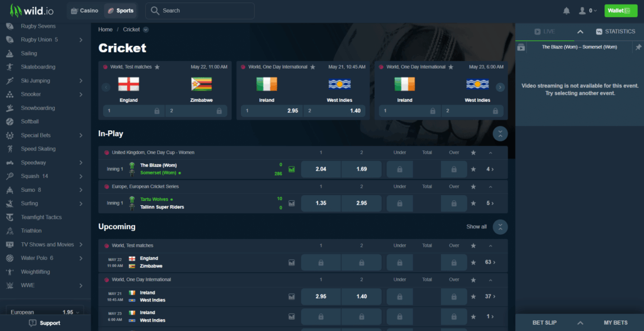Click the video stream icon beside match title
Viewport: 644px width, 331px height.
tap(521, 47)
